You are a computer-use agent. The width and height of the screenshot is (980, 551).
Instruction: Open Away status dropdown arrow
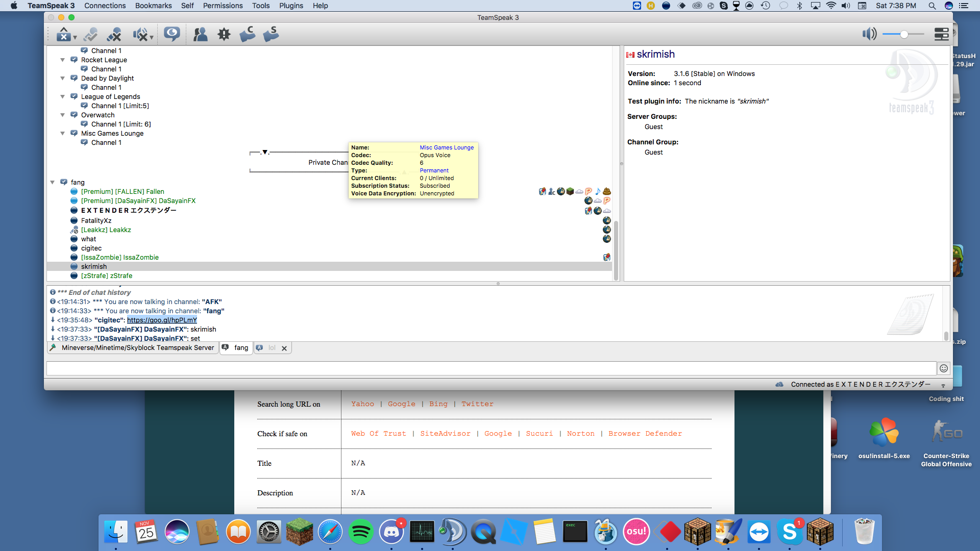75,38
